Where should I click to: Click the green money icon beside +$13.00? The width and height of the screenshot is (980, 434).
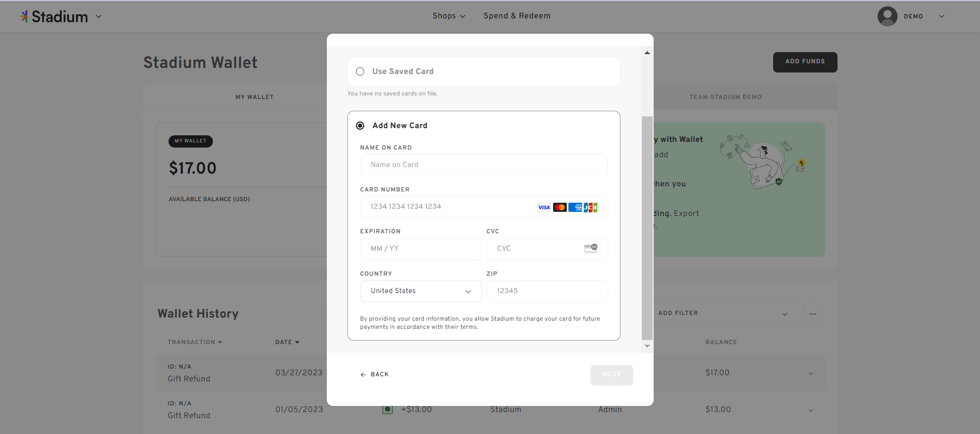[x=388, y=409]
